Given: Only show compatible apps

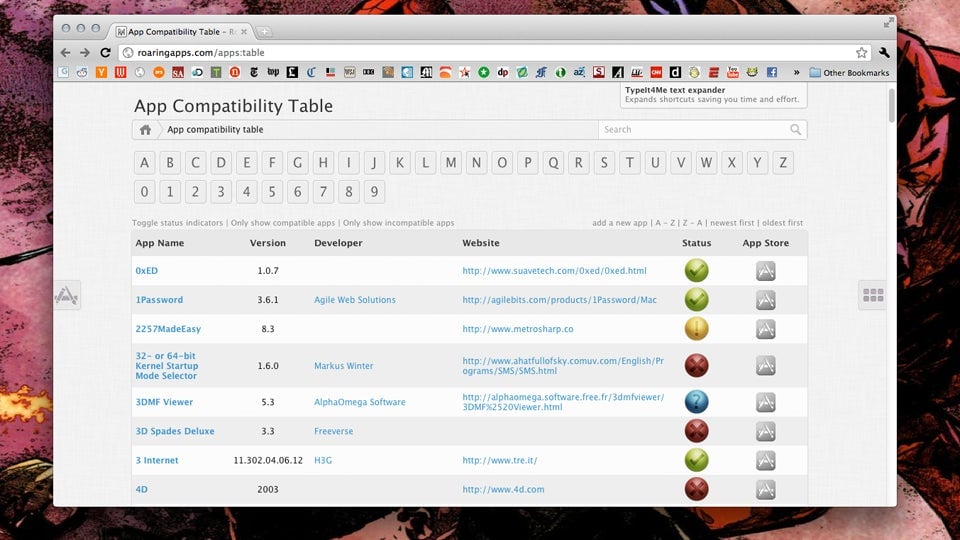Looking at the screenshot, I should coord(283,223).
